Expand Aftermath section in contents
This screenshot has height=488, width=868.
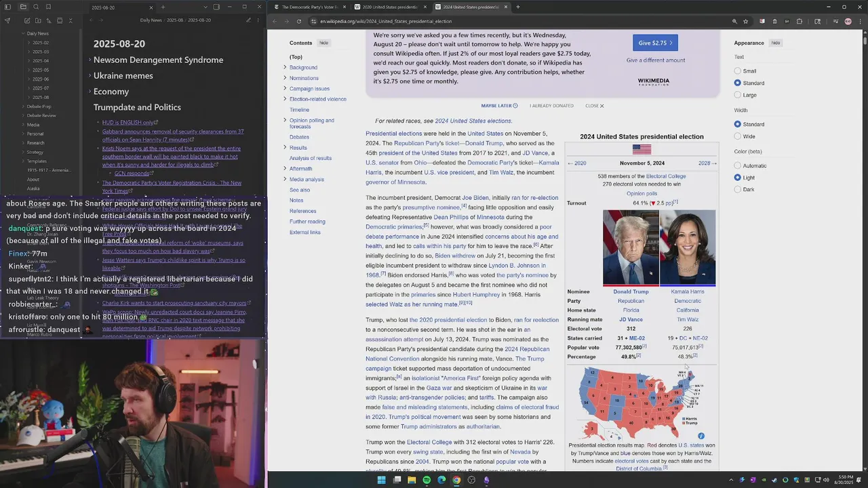[x=285, y=168]
